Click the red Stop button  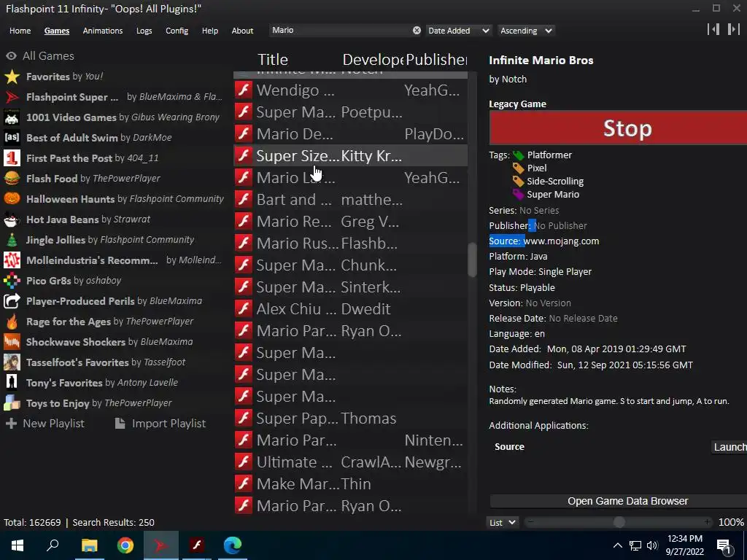(x=618, y=128)
